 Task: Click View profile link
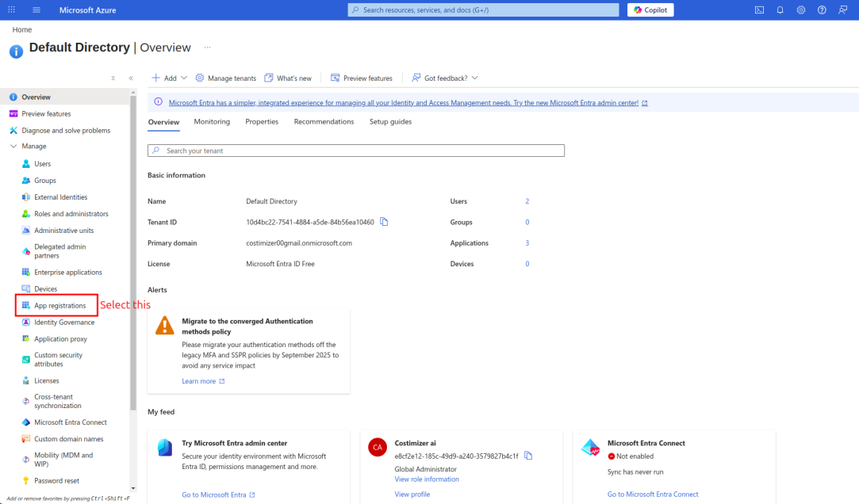[412, 494]
